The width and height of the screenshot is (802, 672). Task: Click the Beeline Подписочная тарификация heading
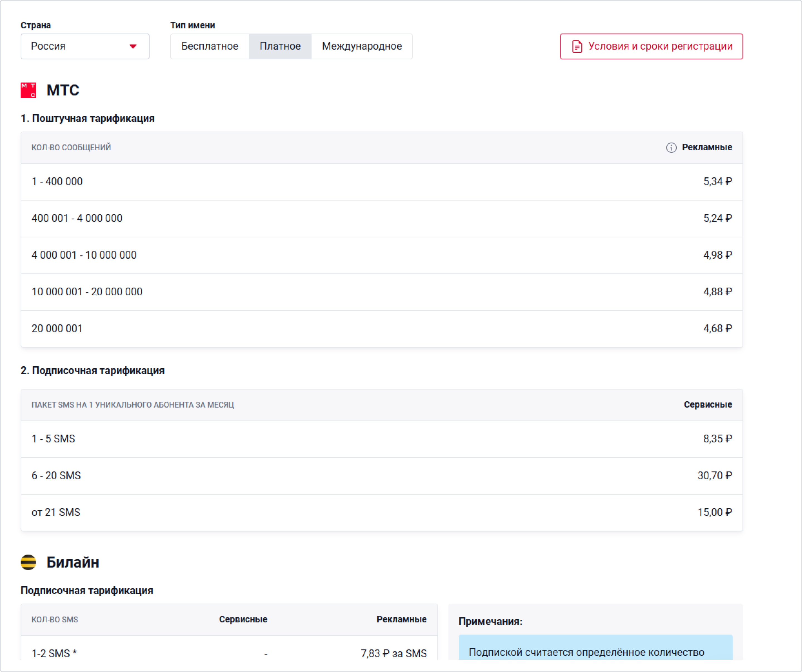pos(87,590)
